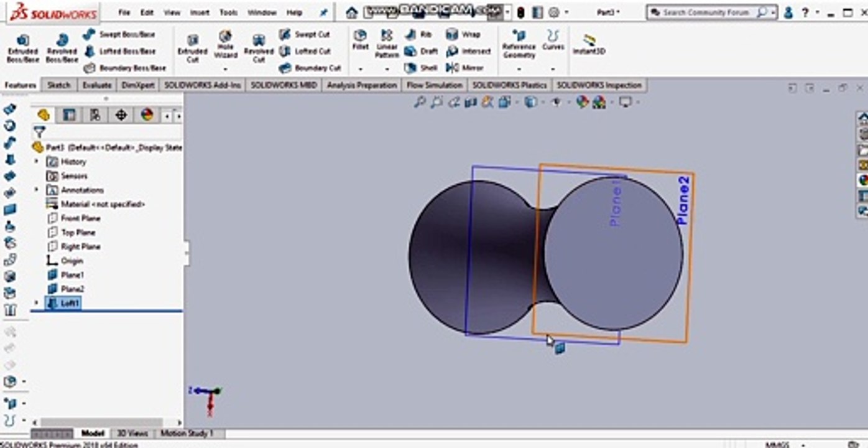The width and height of the screenshot is (868, 448).
Task: Expand the Annotations tree node
Action: [x=36, y=189]
